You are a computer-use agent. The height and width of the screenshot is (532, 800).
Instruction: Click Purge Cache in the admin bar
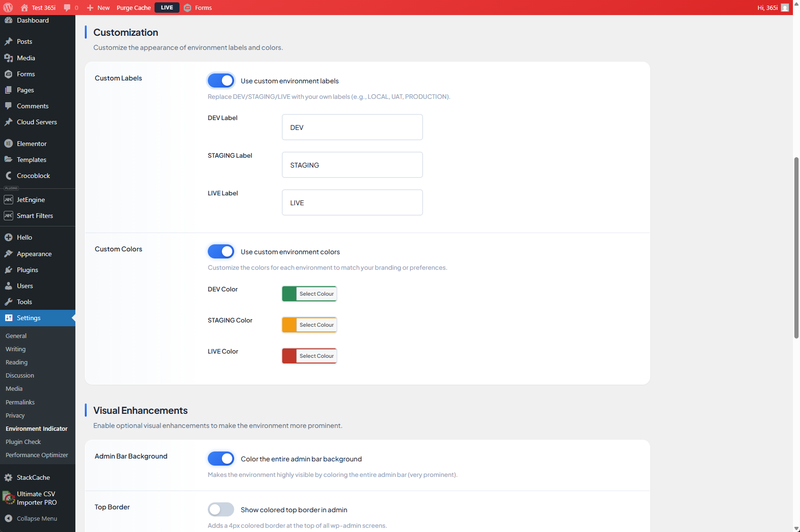pyautogui.click(x=133, y=8)
